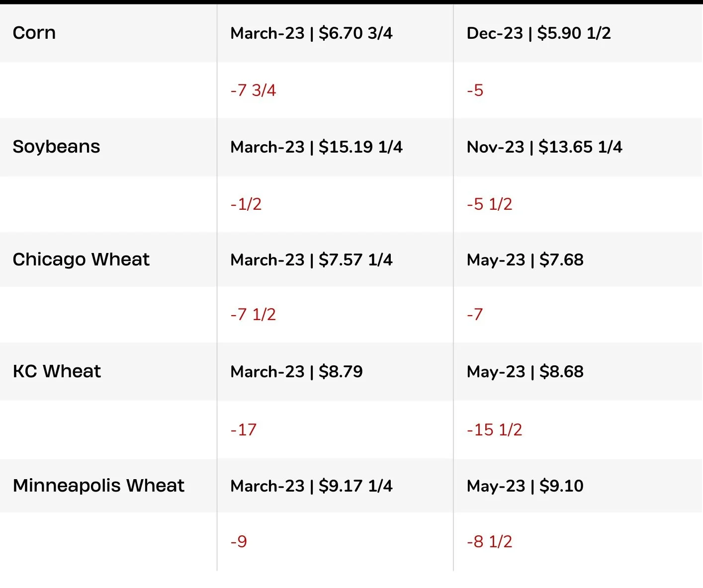703x588 pixels.
Task: Select the -8 1/2 Minneapolis change value
Action: [489, 542]
